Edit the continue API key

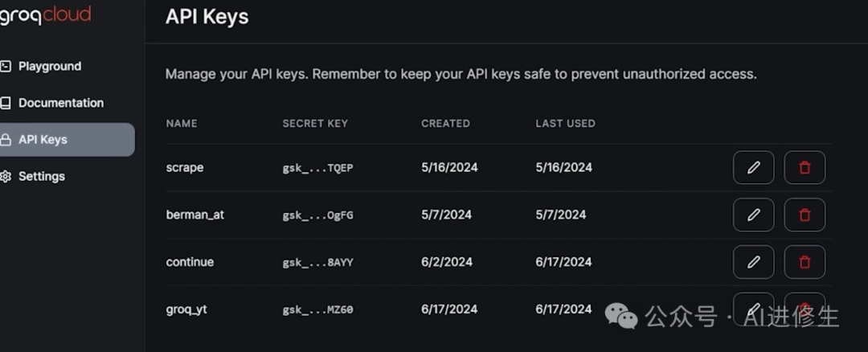[753, 262]
